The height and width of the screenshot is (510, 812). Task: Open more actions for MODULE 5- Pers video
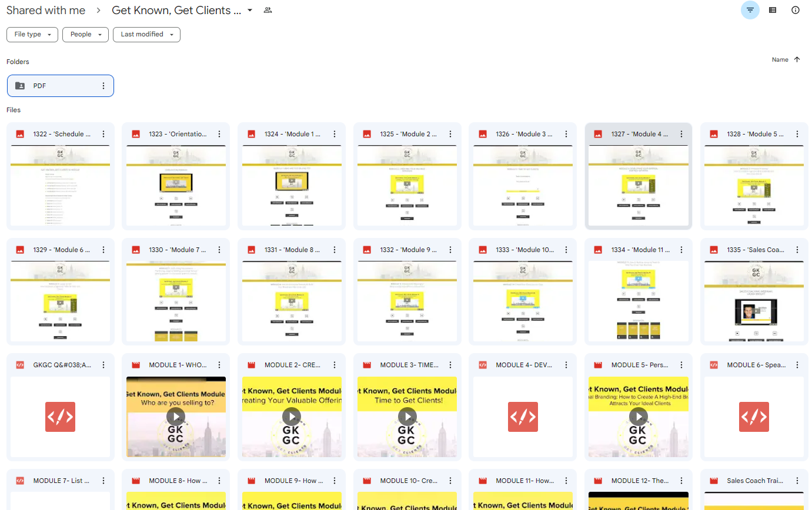[681, 365]
